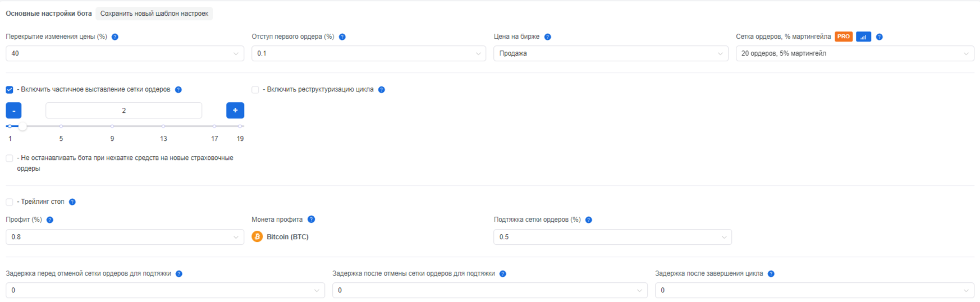Increase order count with plus button
The image size is (980, 302).
235,111
